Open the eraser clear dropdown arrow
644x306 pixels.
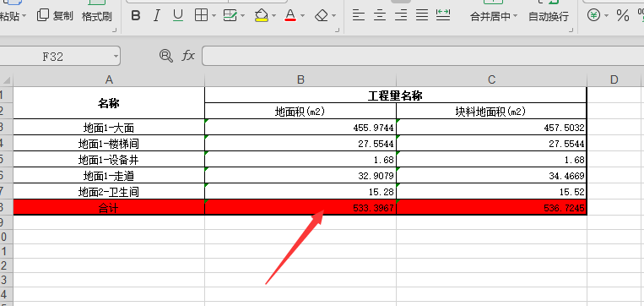(x=333, y=16)
